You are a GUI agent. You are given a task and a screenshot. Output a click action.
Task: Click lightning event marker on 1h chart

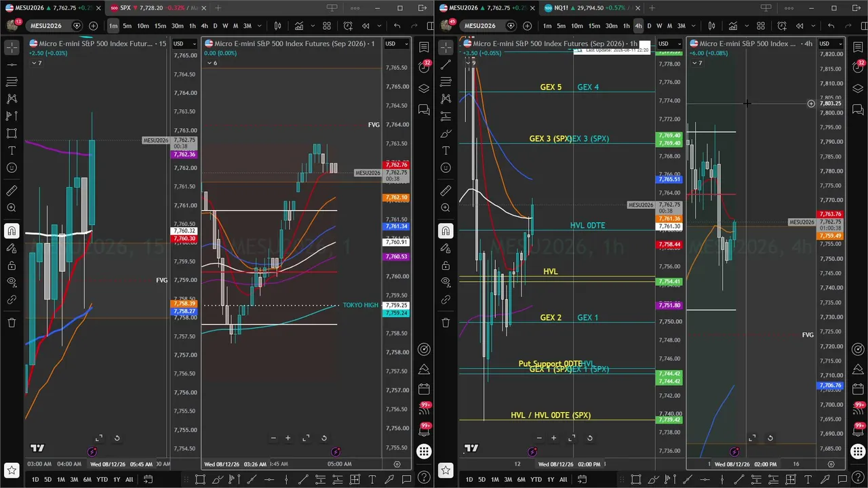click(x=532, y=451)
